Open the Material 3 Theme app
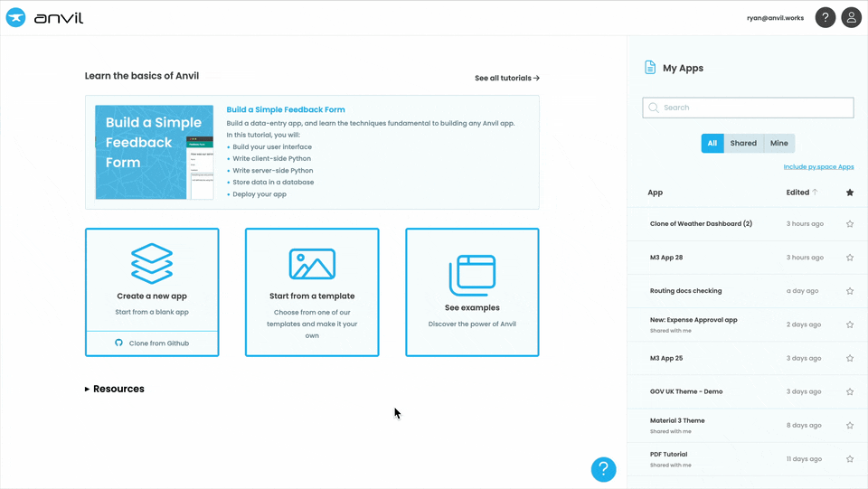 click(677, 420)
